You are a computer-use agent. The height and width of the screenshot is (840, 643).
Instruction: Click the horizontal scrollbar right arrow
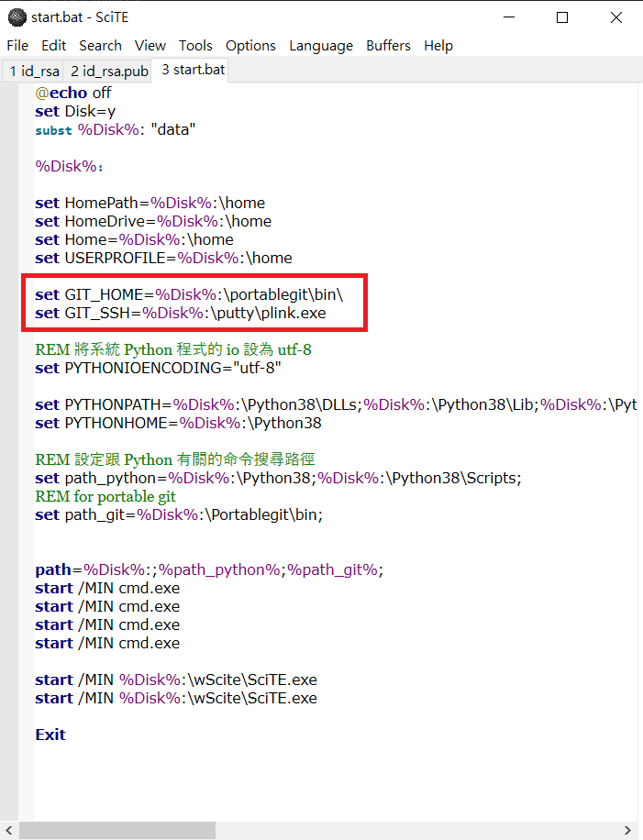pyautogui.click(x=627, y=830)
